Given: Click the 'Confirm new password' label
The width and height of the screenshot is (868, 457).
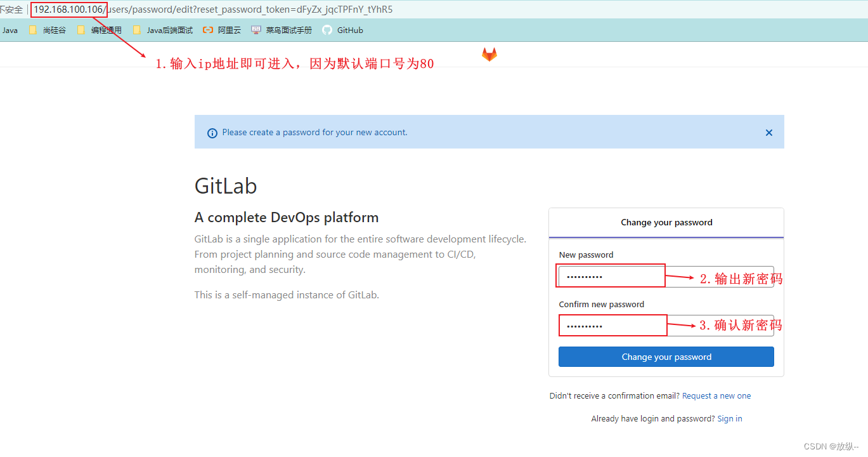Looking at the screenshot, I should (602, 304).
